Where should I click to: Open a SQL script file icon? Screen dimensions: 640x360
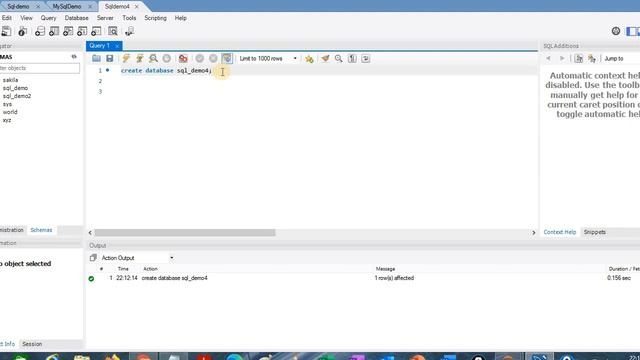coord(96,58)
